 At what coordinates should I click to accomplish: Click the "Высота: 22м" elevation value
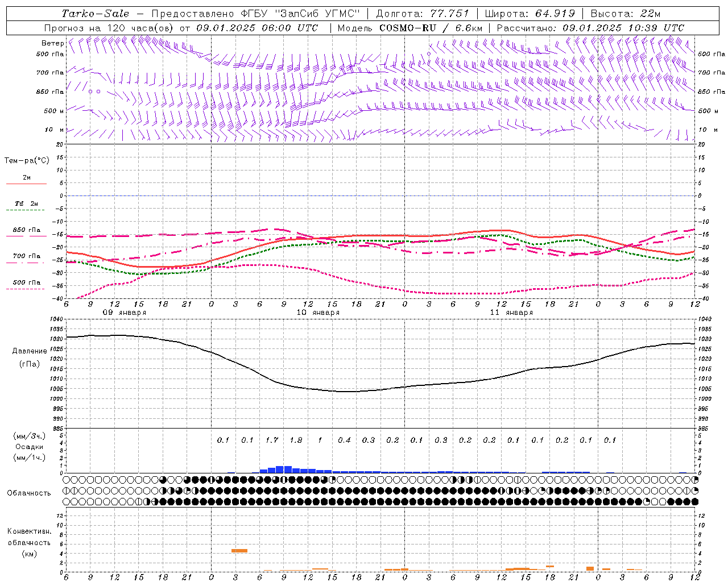point(626,14)
